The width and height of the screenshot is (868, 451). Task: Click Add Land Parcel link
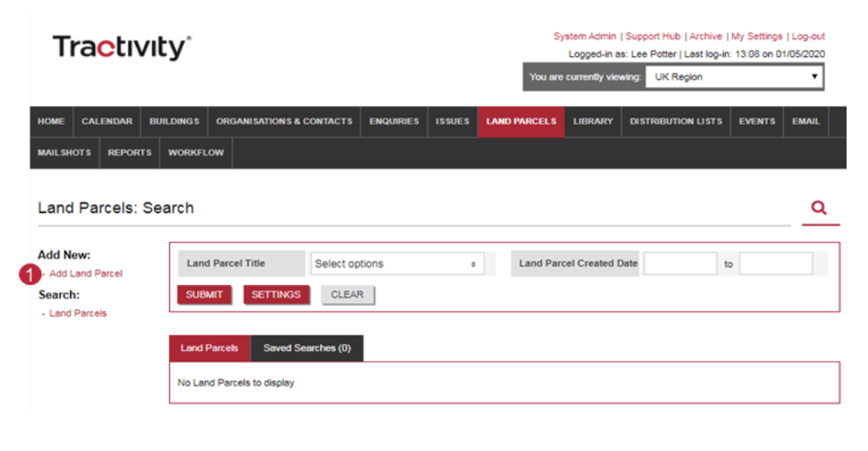[86, 273]
